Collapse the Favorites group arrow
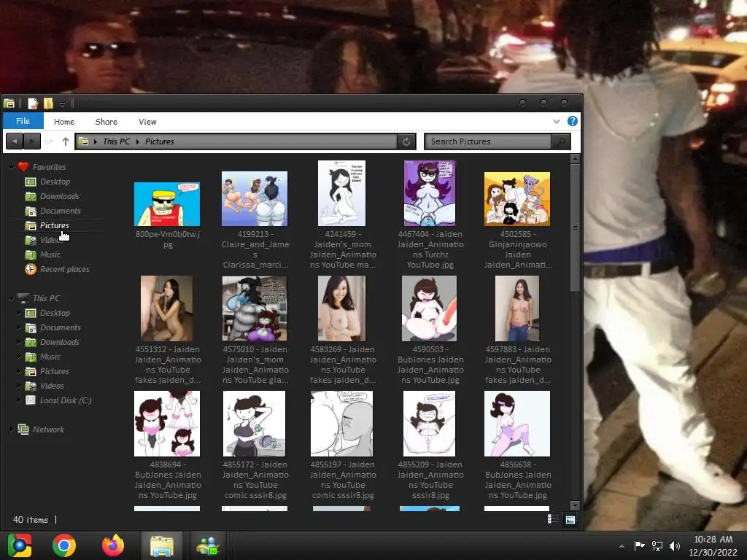Viewport: 747px width, 560px height. pyautogui.click(x=12, y=167)
